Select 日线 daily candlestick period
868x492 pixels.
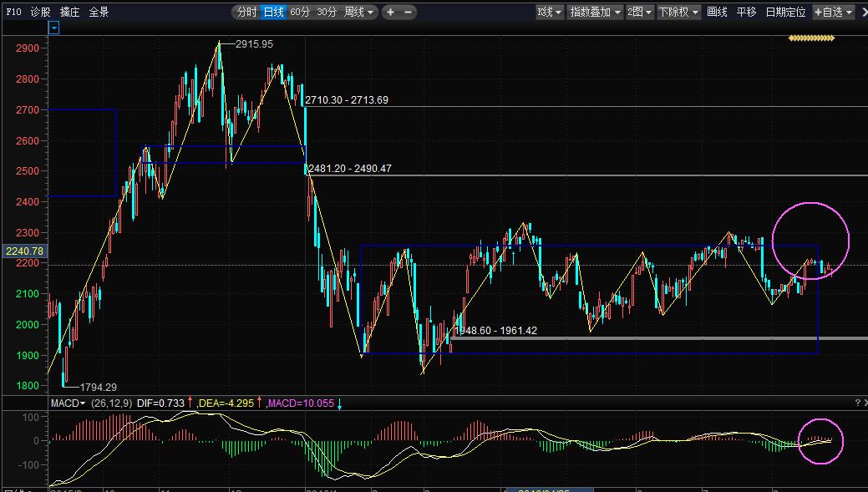(273, 12)
